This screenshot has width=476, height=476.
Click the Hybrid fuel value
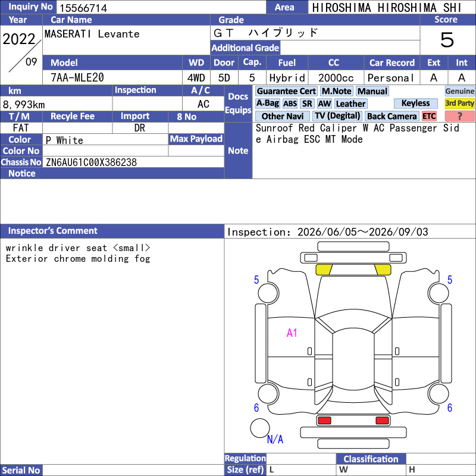tap(287, 78)
